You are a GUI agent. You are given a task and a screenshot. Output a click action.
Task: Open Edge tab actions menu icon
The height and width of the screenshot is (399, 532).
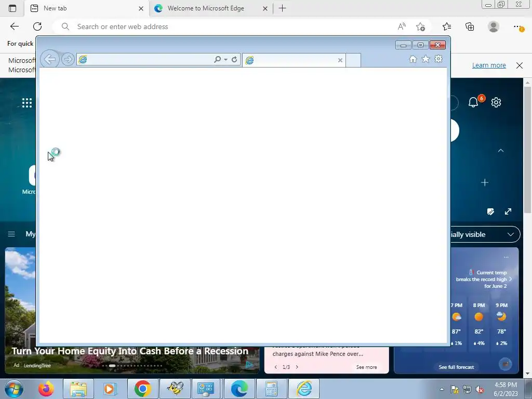tap(12, 8)
